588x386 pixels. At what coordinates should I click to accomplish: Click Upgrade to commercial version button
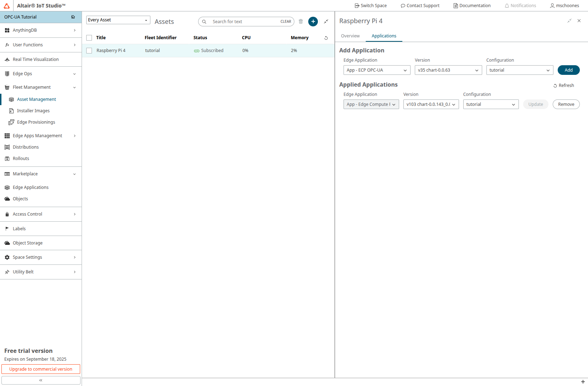[41, 369]
